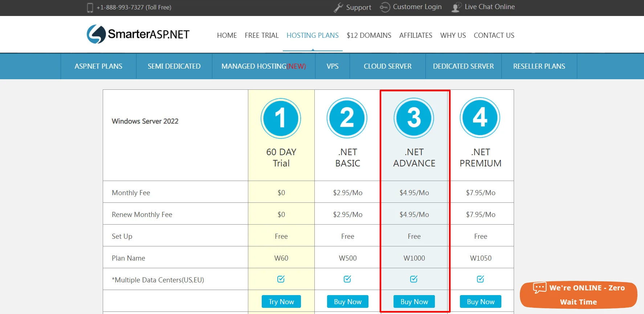Click the .NET PREMIUM plan heading

(481, 157)
